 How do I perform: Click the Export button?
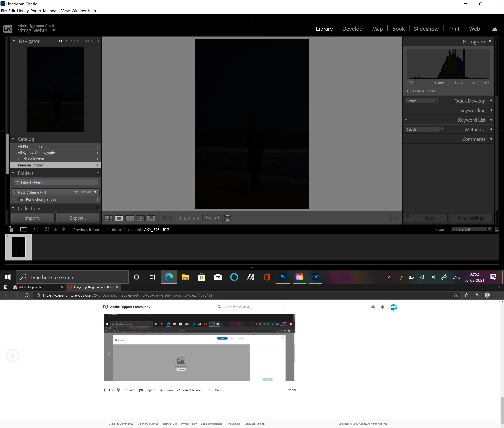pos(78,218)
